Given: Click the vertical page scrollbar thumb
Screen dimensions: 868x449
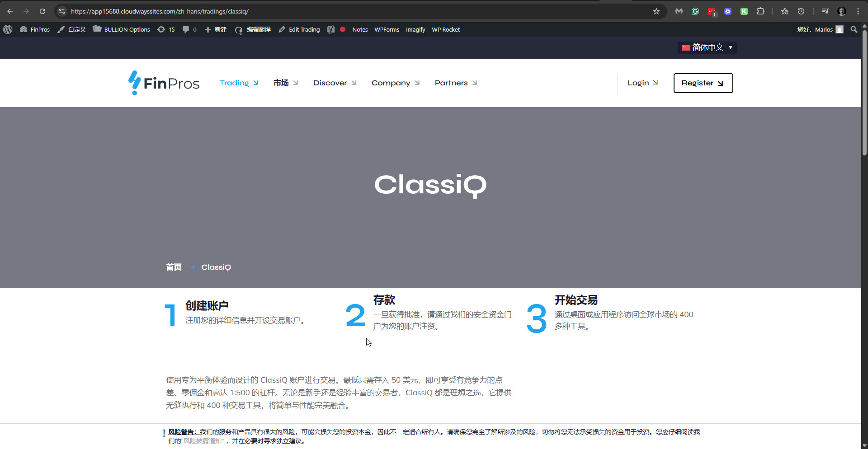Looking at the screenshot, I should click(x=864, y=93).
